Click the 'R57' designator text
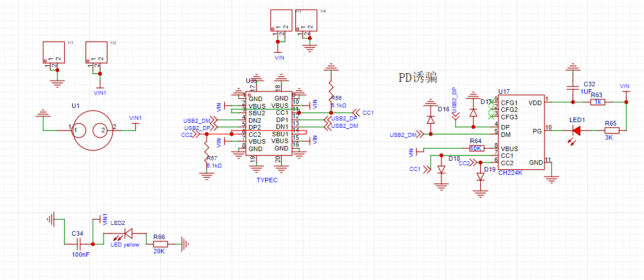Image resolution: width=644 pixels, height=280 pixels. tap(212, 158)
